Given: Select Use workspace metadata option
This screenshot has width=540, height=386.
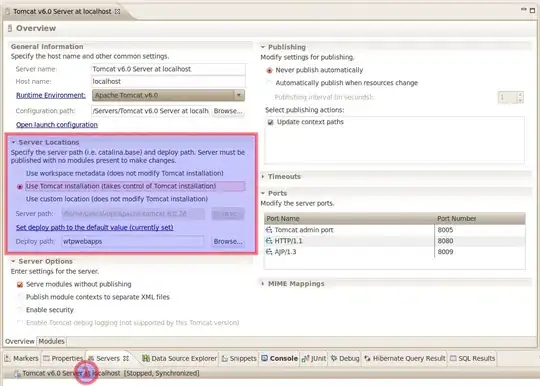Looking at the screenshot, I should tap(20, 173).
